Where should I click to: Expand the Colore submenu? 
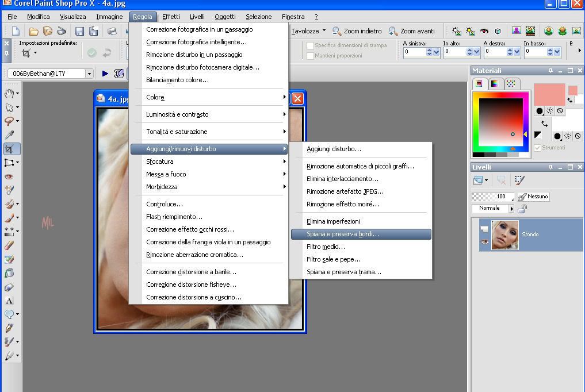pos(209,97)
